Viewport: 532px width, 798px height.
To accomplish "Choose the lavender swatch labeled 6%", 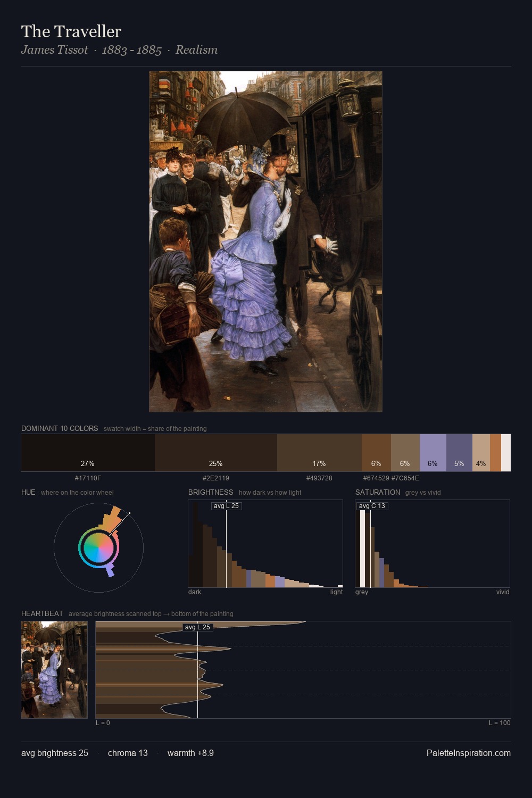I will [433, 453].
